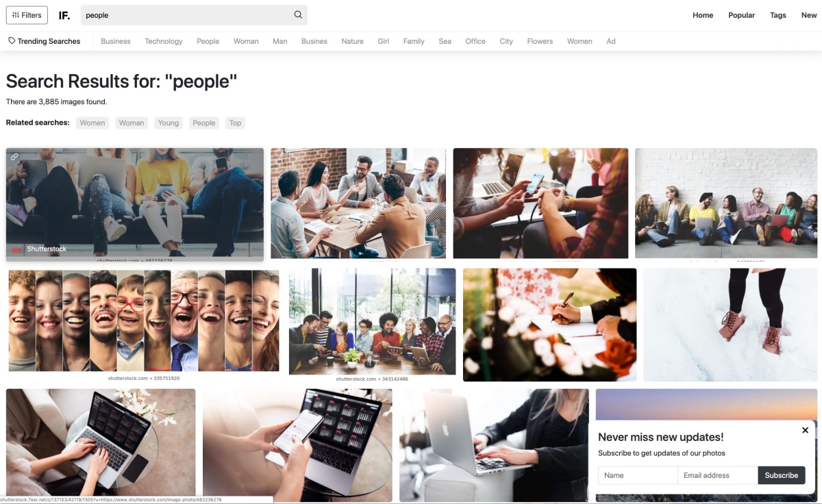Choose the Young related search tag
The width and height of the screenshot is (822, 504).
(169, 123)
